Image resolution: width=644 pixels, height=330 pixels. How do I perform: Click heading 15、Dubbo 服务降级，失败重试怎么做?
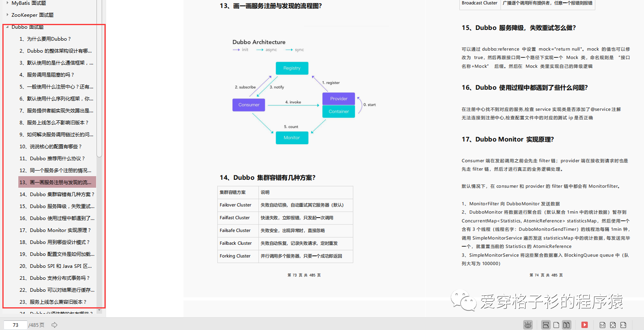[519, 27]
